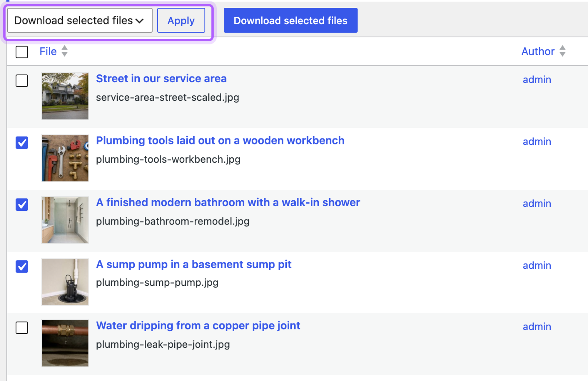Sort by the File column header

tap(48, 51)
